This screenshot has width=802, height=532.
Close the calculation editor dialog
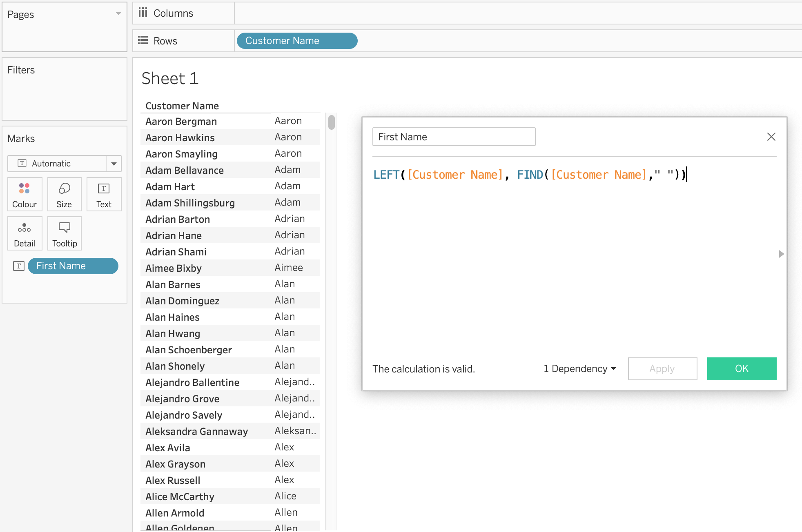coord(771,137)
